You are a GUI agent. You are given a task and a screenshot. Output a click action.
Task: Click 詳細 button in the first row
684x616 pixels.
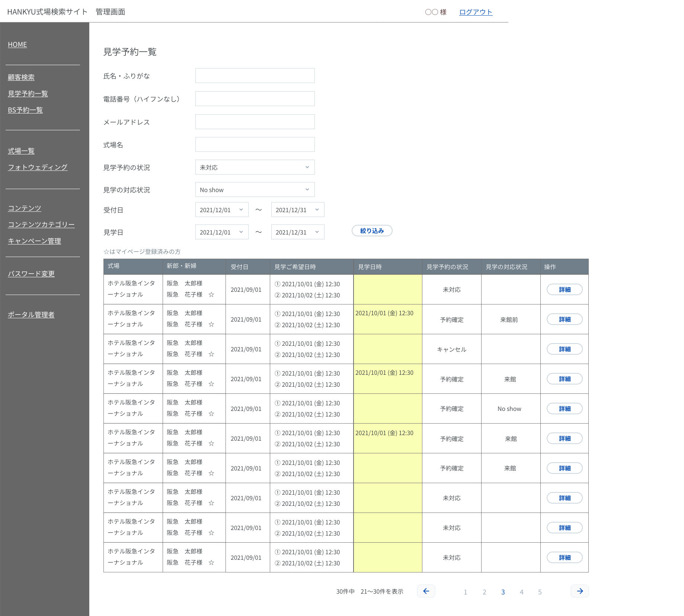[x=564, y=290]
